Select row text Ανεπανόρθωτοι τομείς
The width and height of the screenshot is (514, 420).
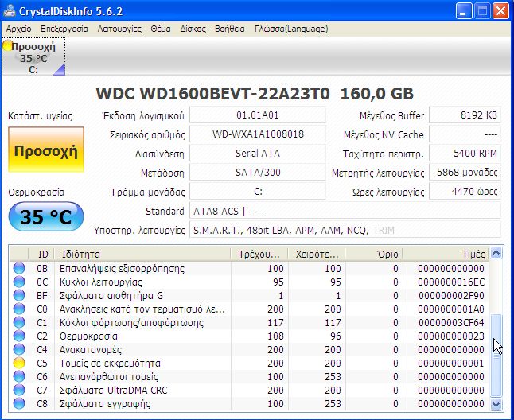(108, 377)
